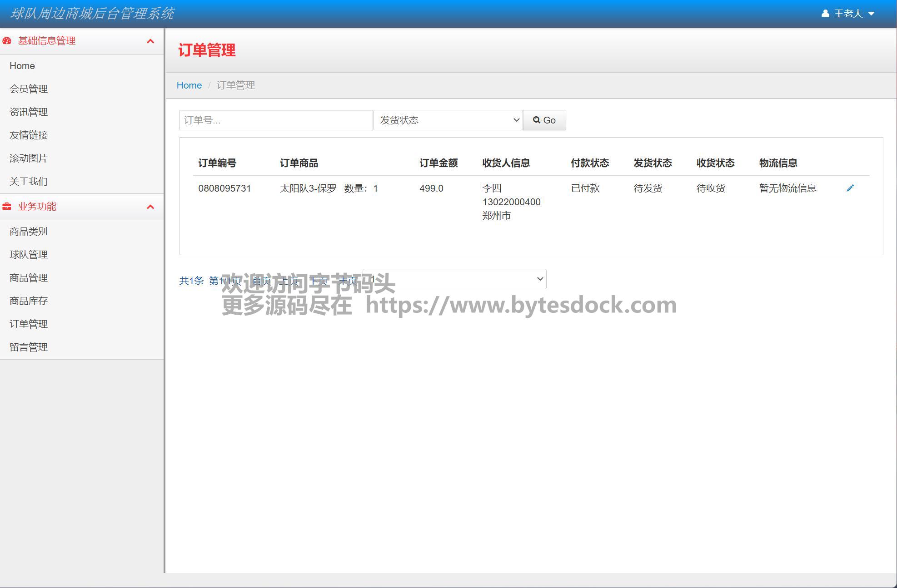897x588 pixels.
Task: Click the 商品类别 sidebar entry
Action: (29, 232)
